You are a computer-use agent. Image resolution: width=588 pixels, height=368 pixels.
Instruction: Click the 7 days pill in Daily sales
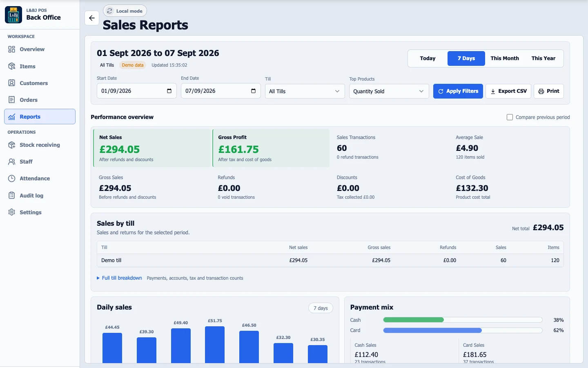tap(321, 308)
